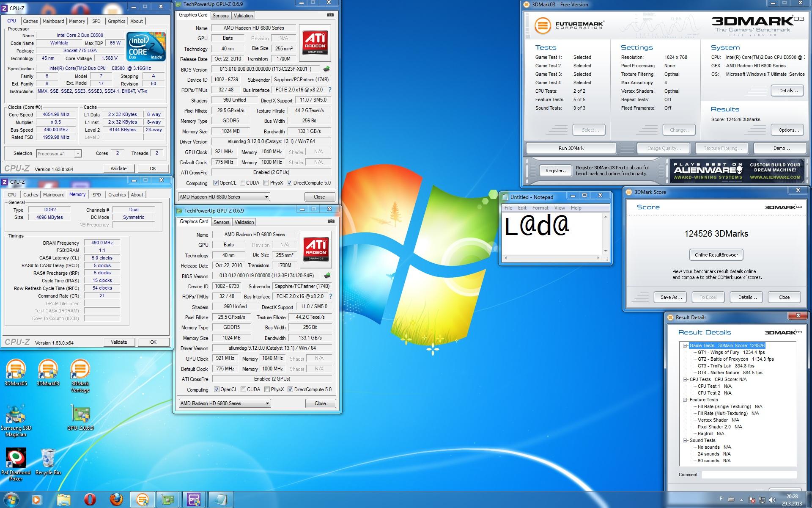Launch Firefox from the taskbar
This screenshot has width=812, height=508.
click(116, 500)
